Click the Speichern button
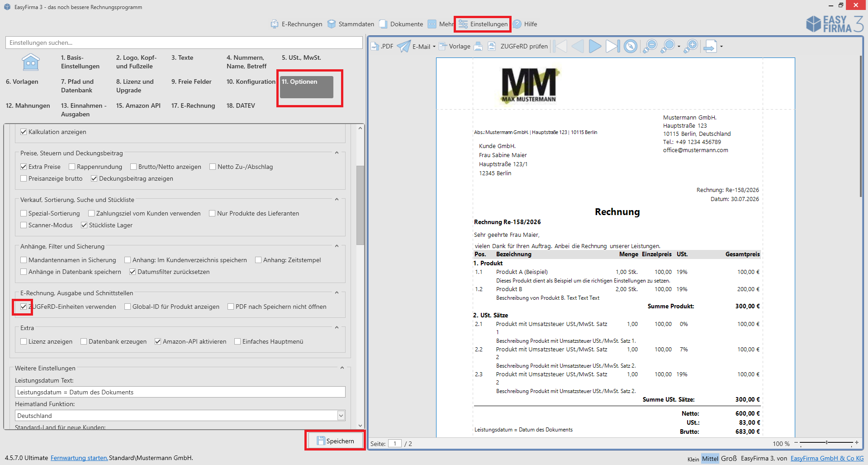The height and width of the screenshot is (465, 868). (335, 441)
